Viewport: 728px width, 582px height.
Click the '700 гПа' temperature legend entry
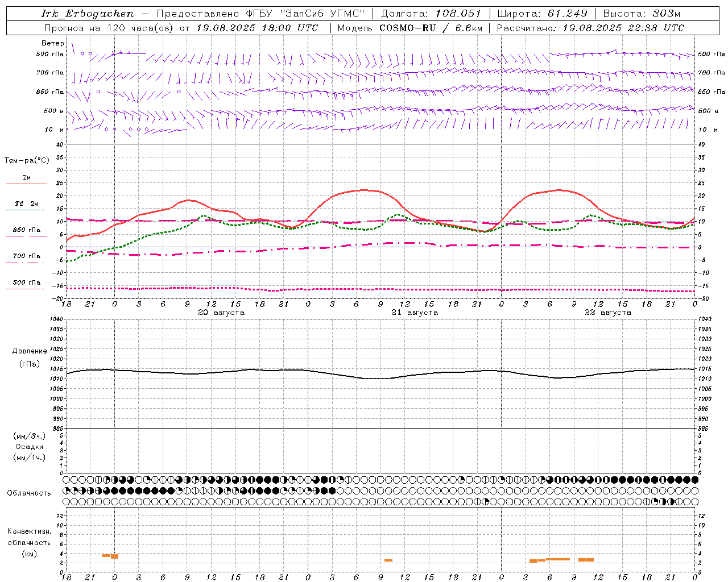pos(27,256)
